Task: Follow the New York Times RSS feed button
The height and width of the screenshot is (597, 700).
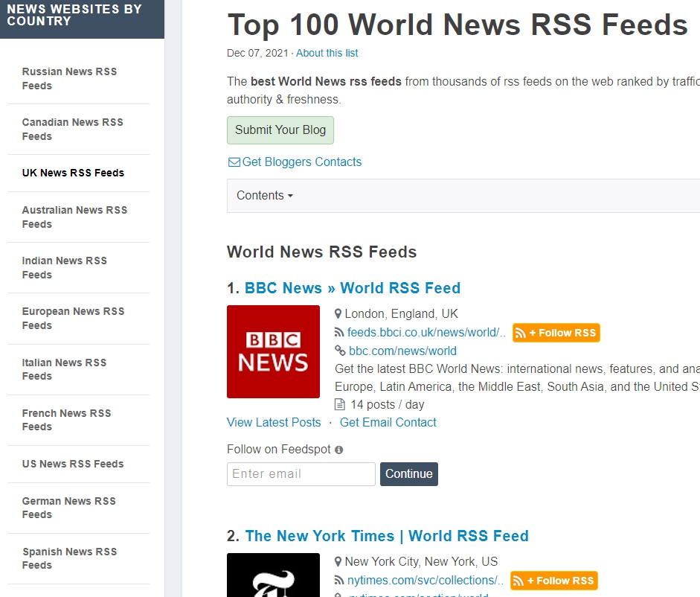Action: pyautogui.click(x=553, y=581)
